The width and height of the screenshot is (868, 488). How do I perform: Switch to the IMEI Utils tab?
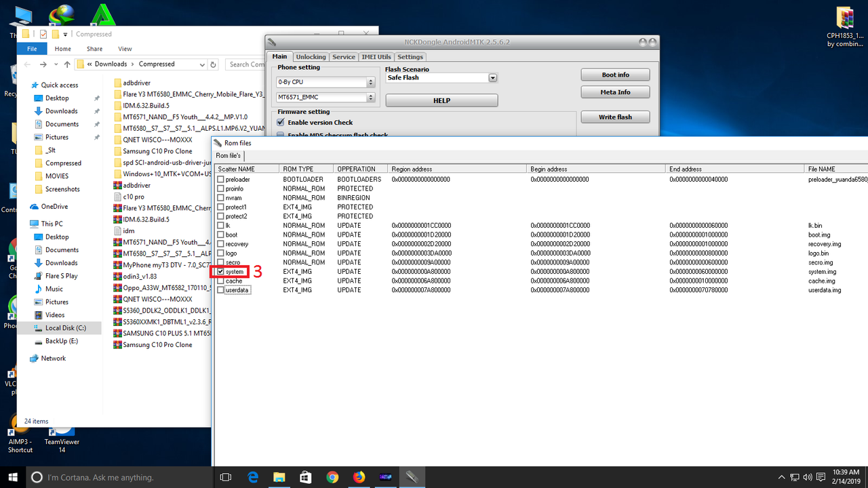click(x=376, y=57)
